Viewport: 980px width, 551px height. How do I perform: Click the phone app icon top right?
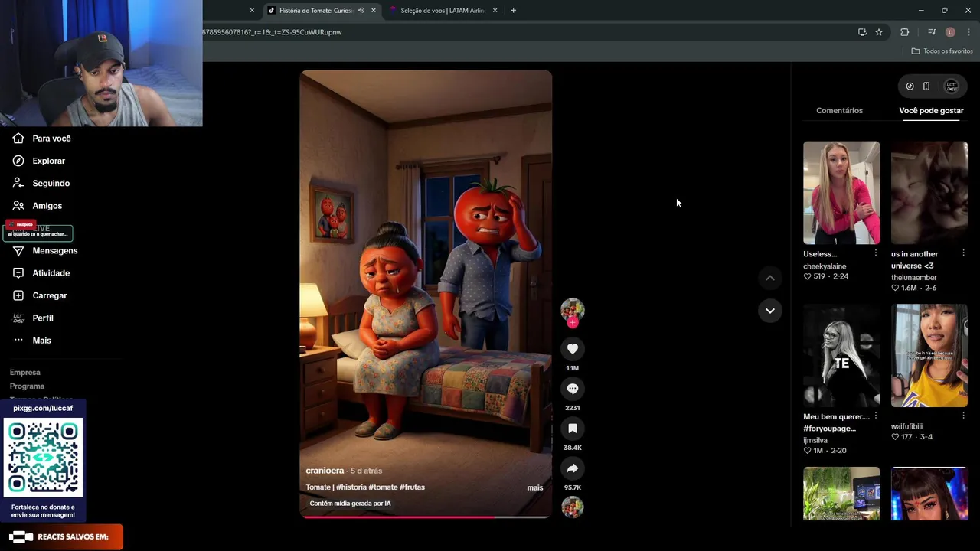tap(926, 86)
